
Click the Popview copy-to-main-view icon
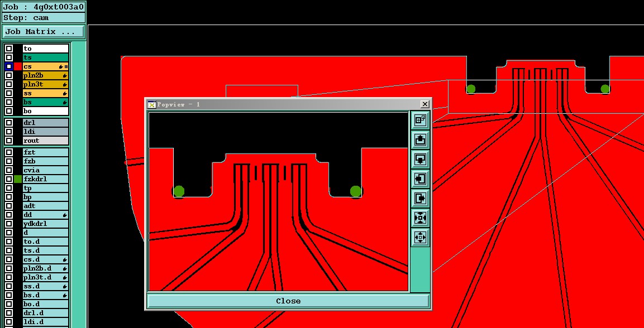tap(420, 120)
